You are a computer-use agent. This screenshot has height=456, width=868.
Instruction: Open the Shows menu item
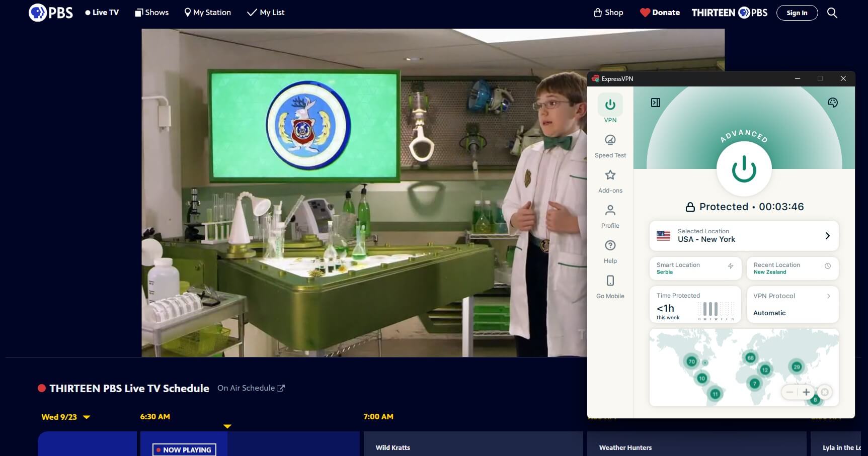(152, 13)
